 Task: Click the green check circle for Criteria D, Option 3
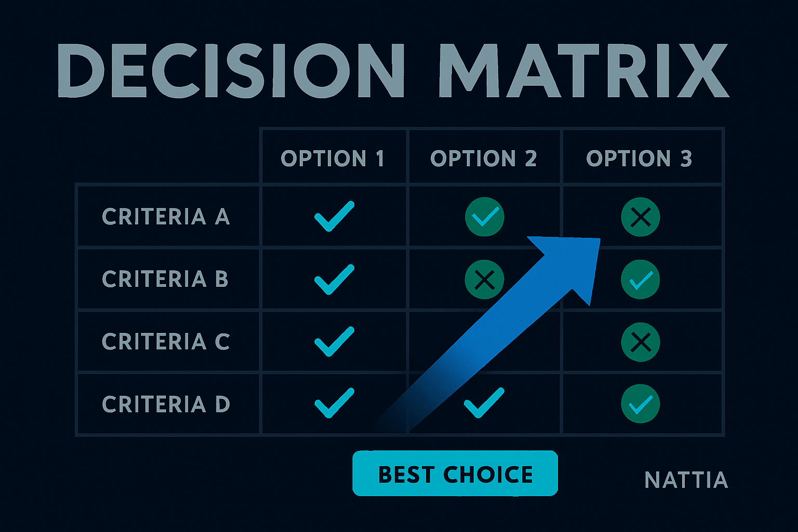[640, 404]
